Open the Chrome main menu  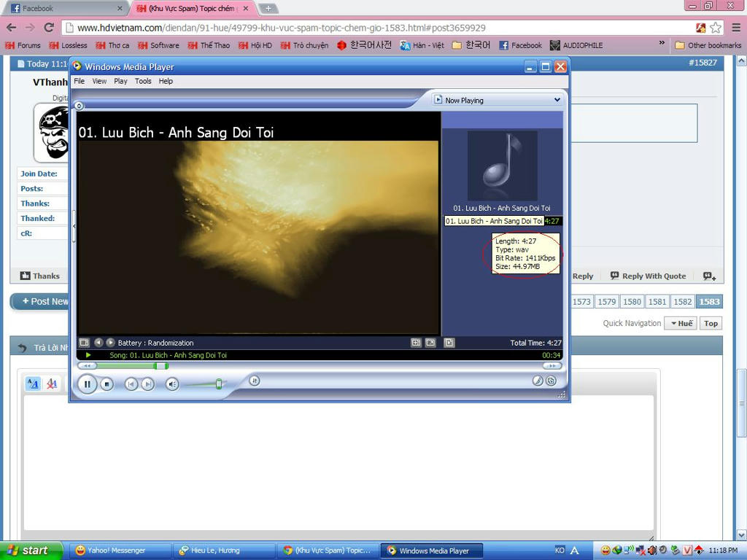point(736,28)
